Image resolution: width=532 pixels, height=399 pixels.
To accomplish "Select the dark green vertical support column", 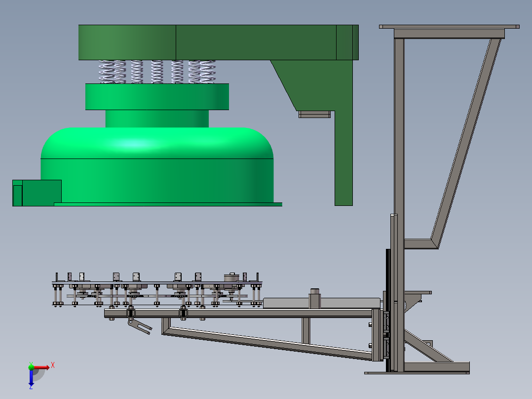I will [x=343, y=158].
